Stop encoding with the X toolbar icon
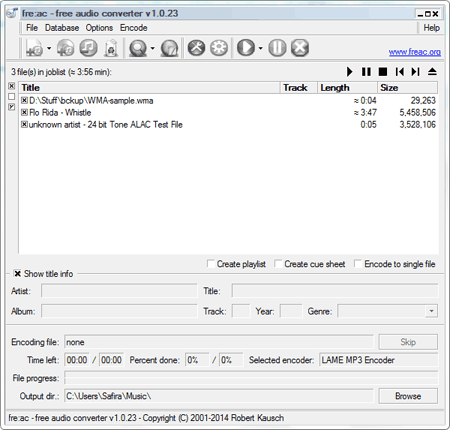450x430 pixels. tap(300, 48)
